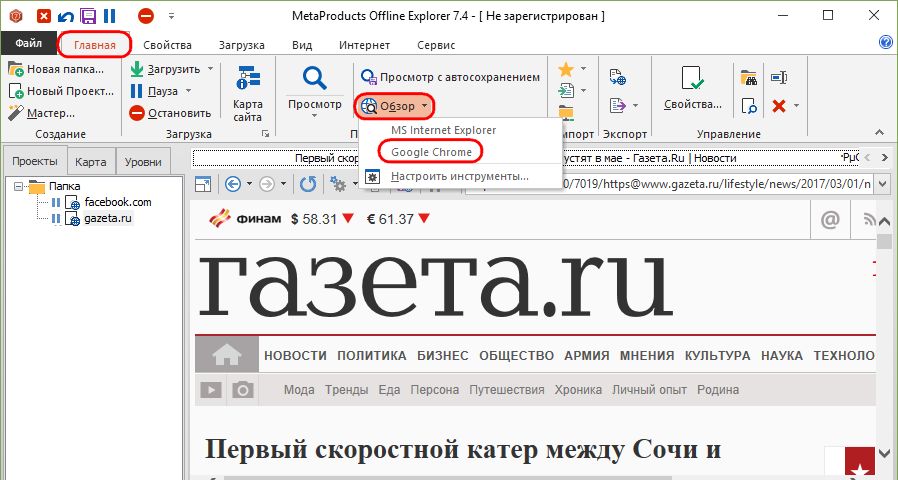Screen dimensions: 898x480
Task: Click the red Остановить stop icon
Action: pos(137,113)
